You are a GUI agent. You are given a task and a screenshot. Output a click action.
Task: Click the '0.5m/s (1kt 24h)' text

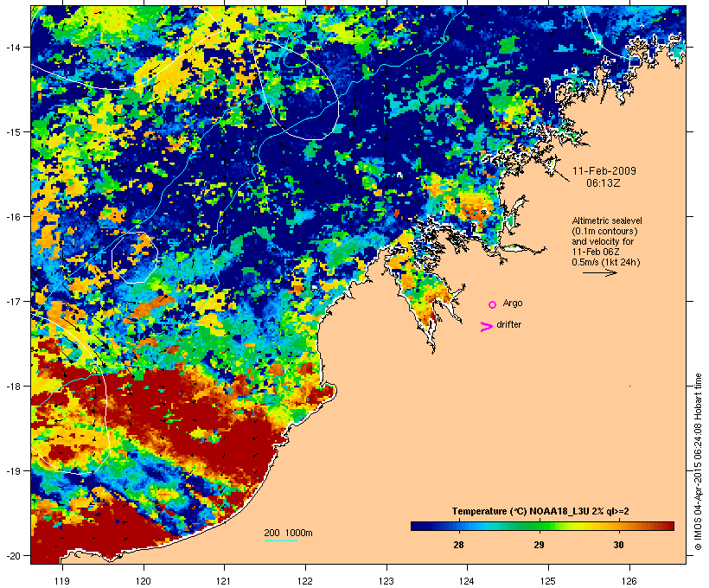[x=606, y=262]
